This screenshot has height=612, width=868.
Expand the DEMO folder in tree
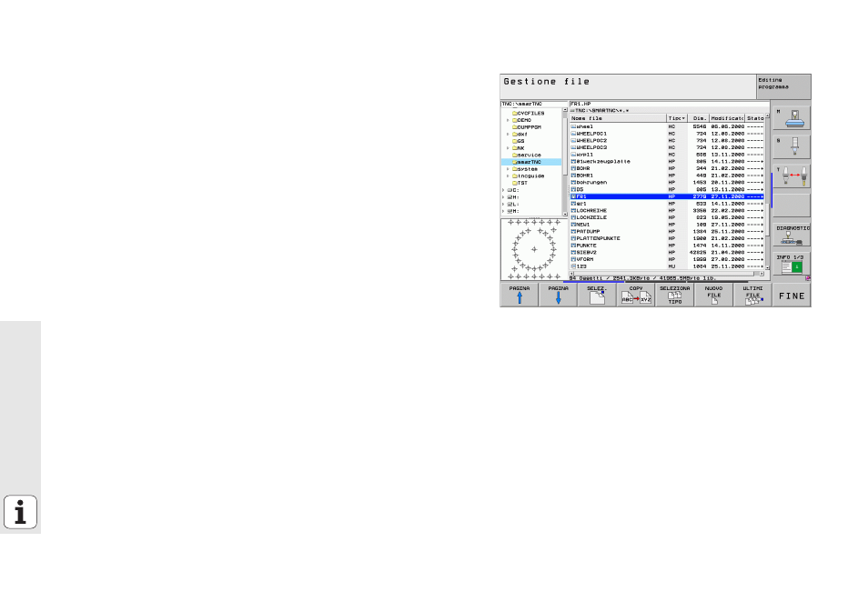pos(508,119)
